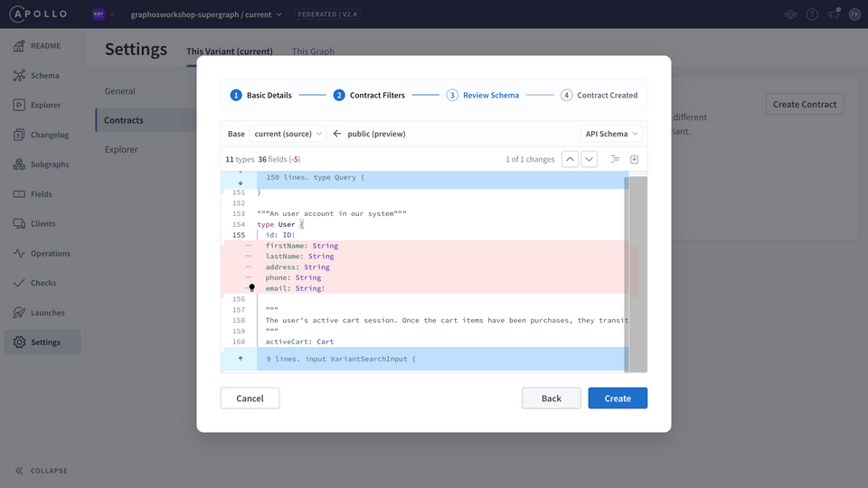Click the '1 of 1 changes' counter
The height and width of the screenshot is (488, 868).
click(x=530, y=159)
